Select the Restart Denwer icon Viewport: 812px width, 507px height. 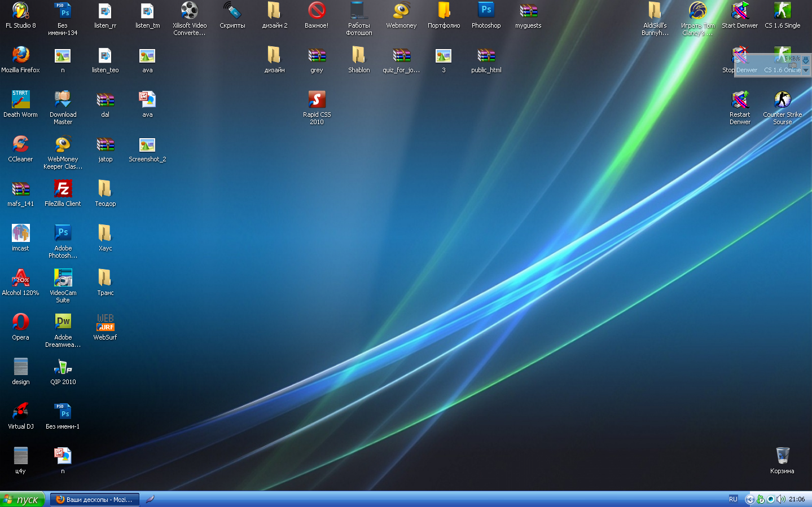[740, 100]
